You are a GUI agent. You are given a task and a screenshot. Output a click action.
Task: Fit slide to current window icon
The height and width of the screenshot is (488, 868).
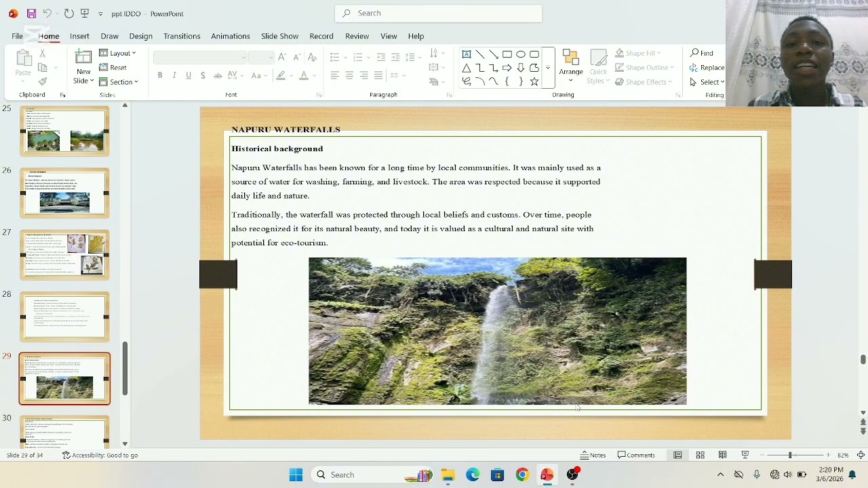point(861,455)
